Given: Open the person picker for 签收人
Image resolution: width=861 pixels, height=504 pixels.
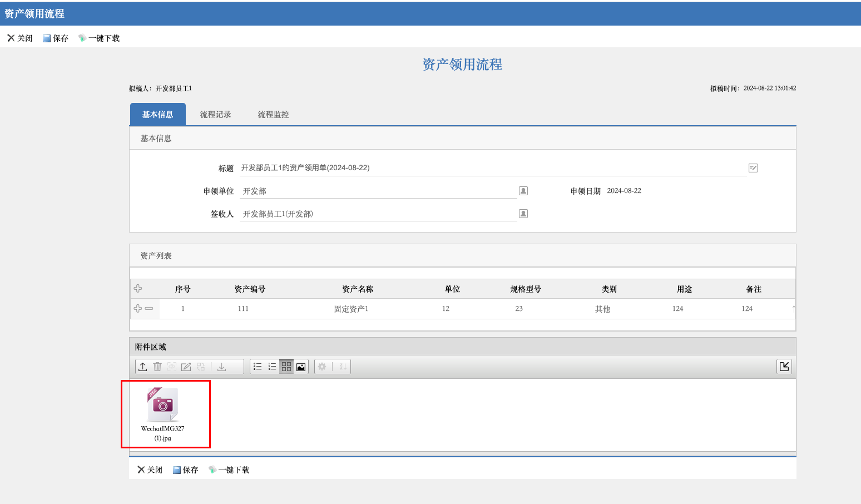Looking at the screenshot, I should (523, 214).
